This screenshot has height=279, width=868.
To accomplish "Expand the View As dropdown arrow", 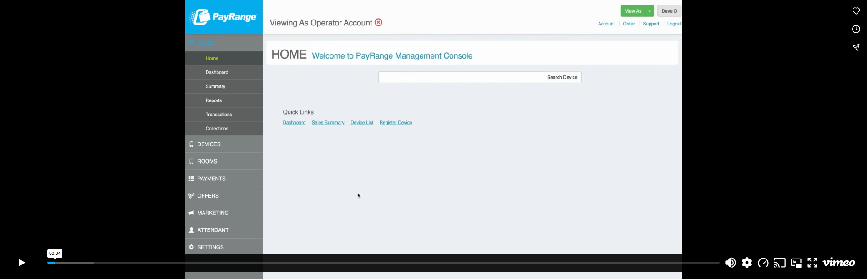I will 650,11.
